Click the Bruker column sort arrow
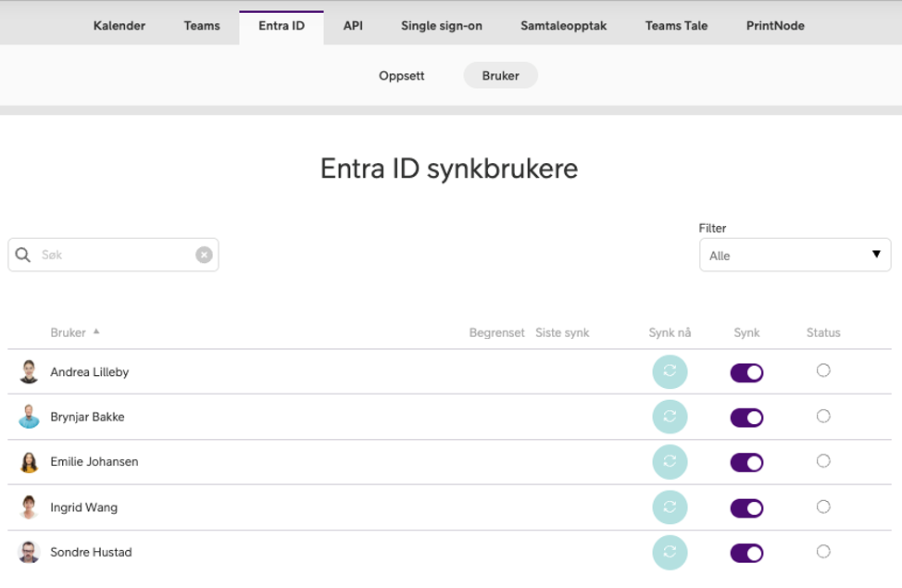902x588 pixels. 96,332
